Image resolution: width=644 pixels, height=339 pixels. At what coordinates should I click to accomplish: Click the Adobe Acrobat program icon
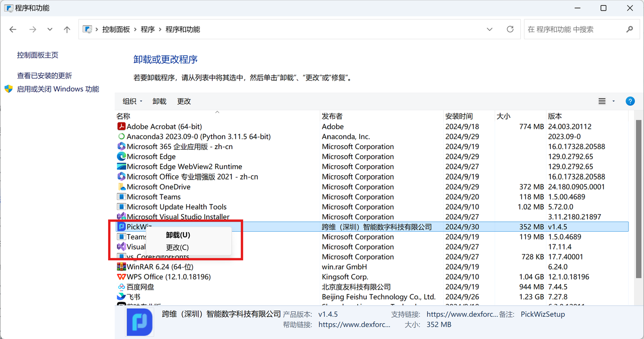click(x=121, y=126)
